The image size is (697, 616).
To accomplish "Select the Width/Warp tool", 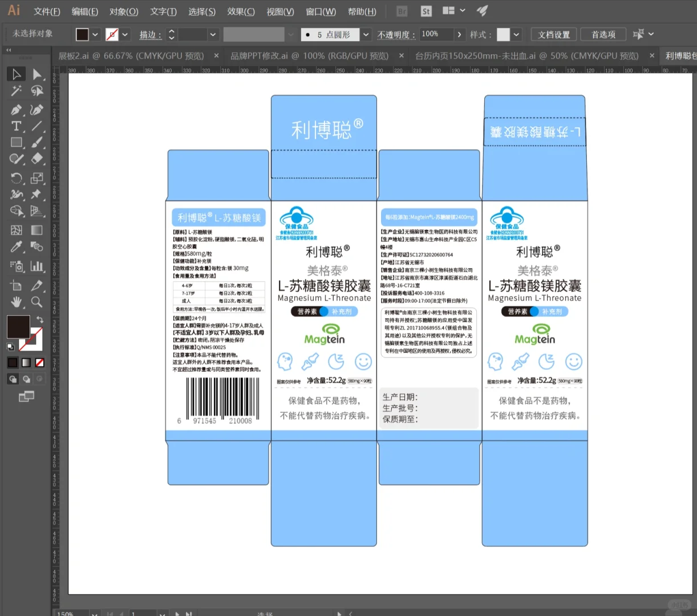I will (16, 194).
